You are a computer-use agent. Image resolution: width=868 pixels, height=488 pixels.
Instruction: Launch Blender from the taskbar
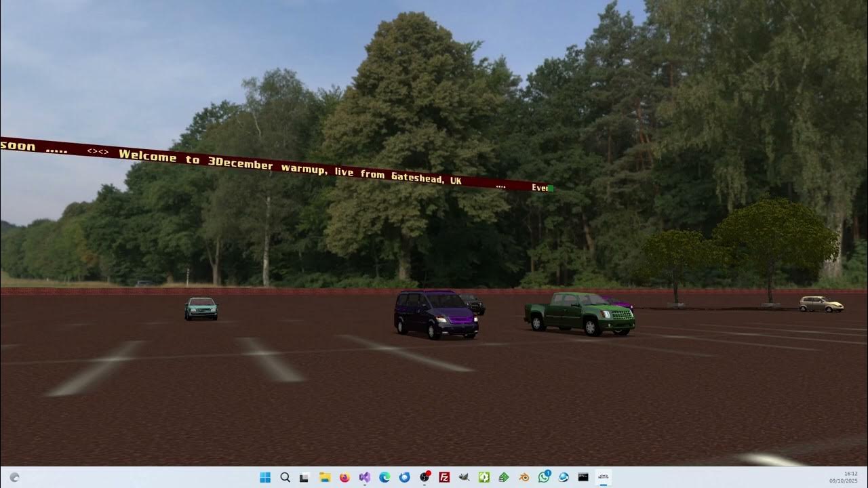524,477
